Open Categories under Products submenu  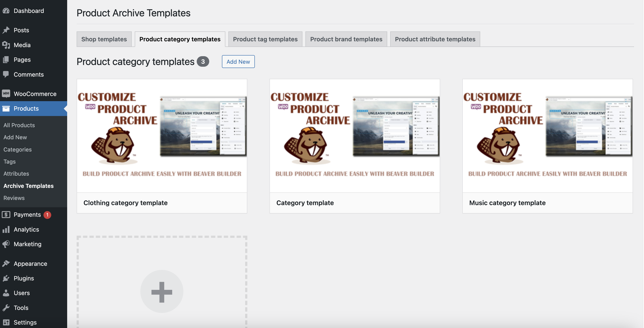[17, 149]
